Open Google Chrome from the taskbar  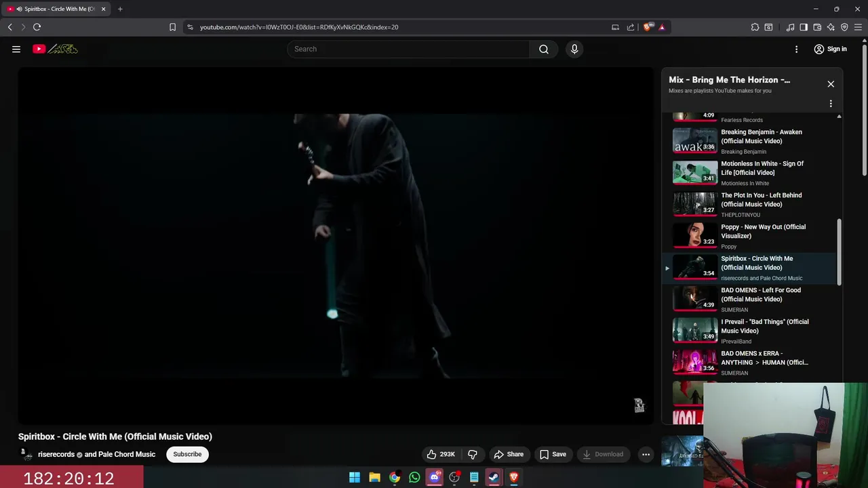point(395,477)
